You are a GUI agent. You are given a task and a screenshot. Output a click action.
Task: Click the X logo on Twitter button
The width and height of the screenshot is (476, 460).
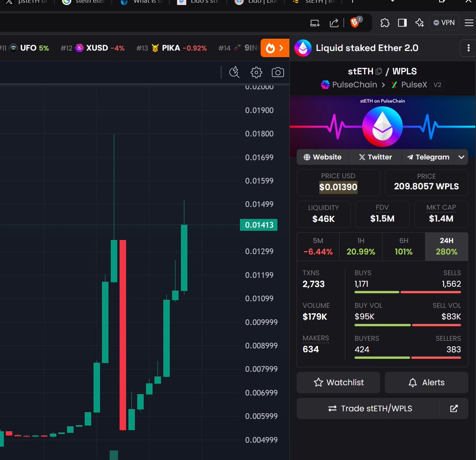(x=362, y=157)
